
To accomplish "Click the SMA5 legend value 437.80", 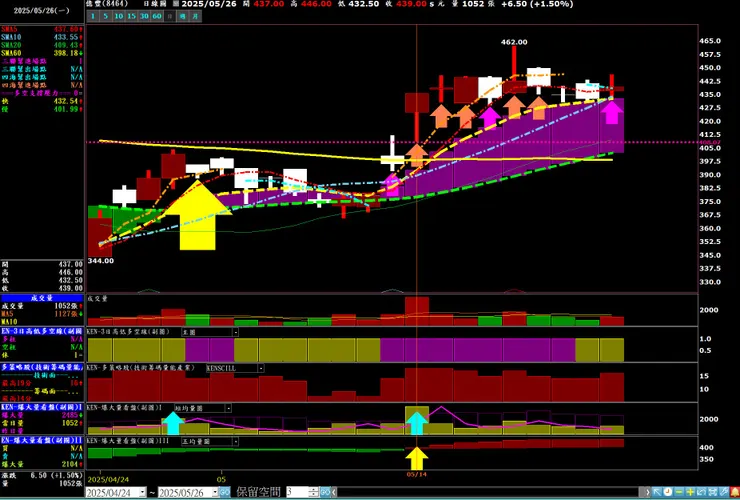I will tap(68, 29).
